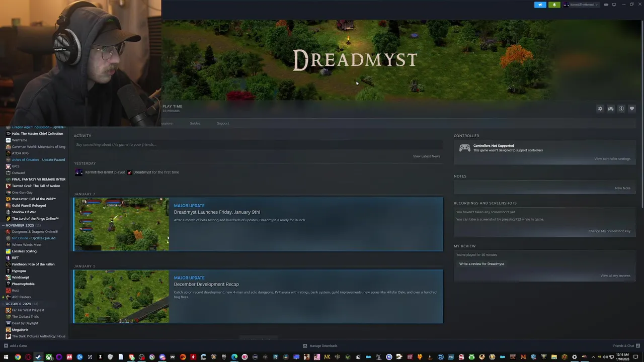Click KermitTheHermit name in activity
Viewport: 644px width, 362px height.
tap(99, 172)
